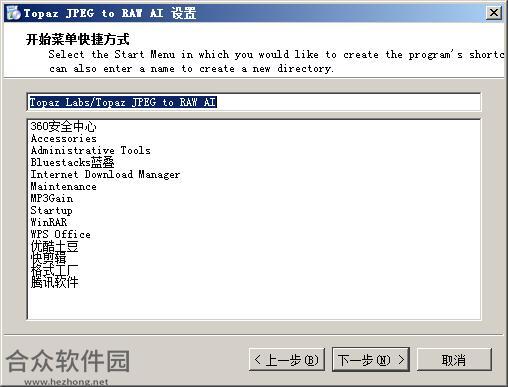Select the WPS Office folder
The width and height of the screenshot is (508, 387).
coord(60,234)
